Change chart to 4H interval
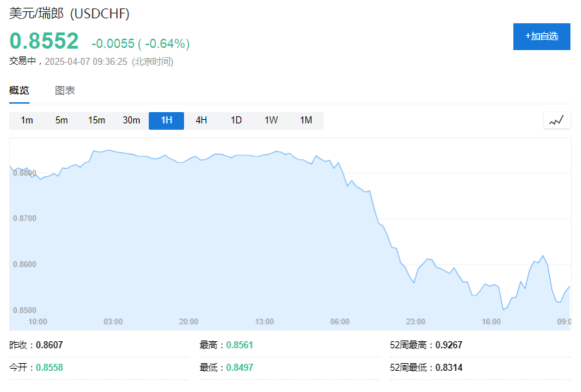This screenshot has height=392, width=581. tap(201, 121)
